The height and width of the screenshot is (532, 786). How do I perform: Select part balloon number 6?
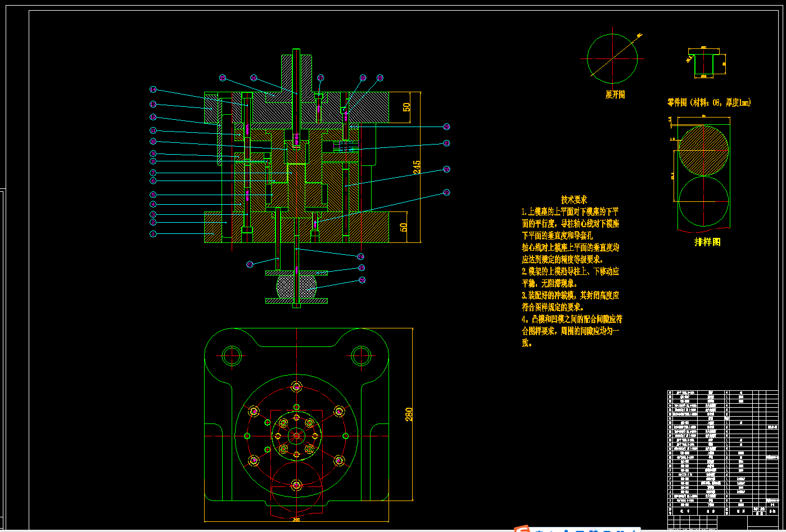click(x=153, y=181)
